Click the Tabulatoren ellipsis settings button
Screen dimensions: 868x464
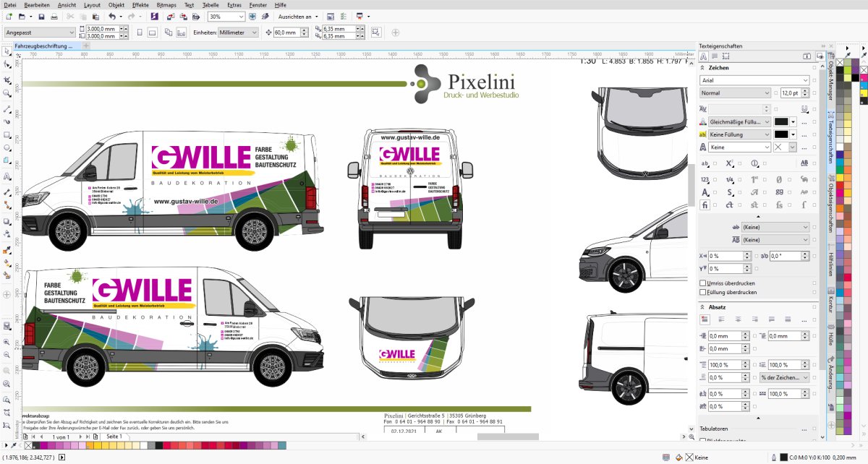tap(804, 429)
